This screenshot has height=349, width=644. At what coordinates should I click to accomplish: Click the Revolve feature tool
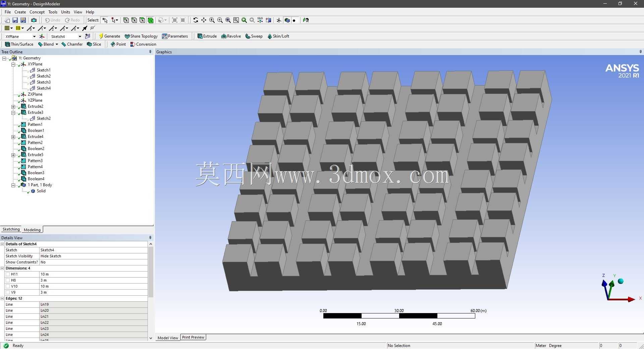[231, 36]
